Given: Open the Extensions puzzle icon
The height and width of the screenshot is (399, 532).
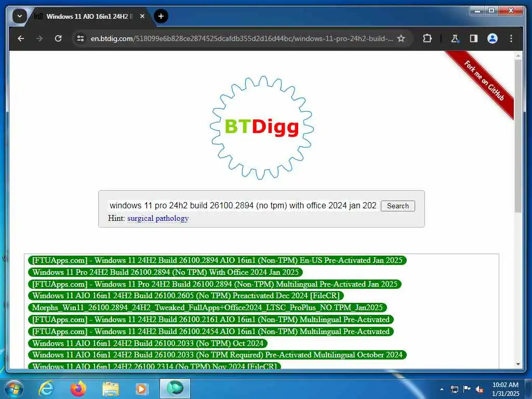Looking at the screenshot, I should 427,38.
